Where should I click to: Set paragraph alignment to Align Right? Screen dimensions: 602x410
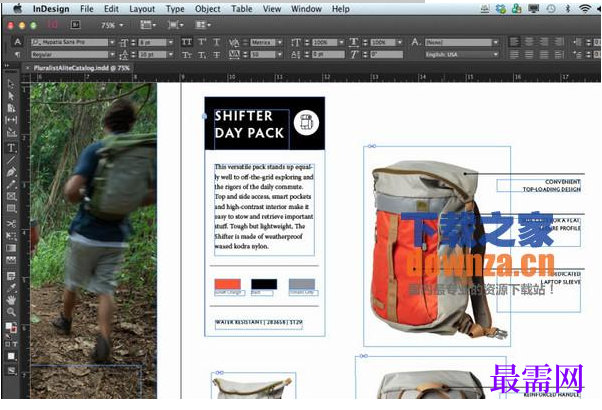pyautogui.click(x=544, y=42)
